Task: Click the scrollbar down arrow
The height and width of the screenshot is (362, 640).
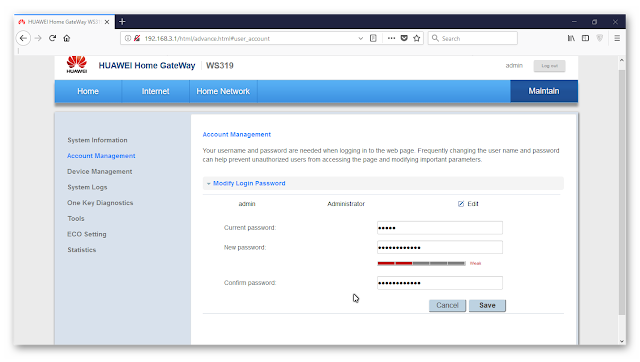Action: [x=622, y=341]
